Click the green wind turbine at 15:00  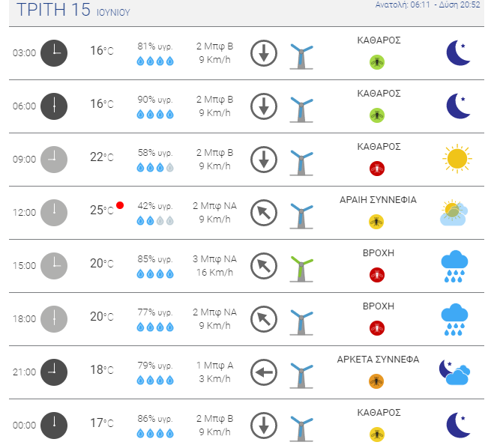click(x=301, y=269)
